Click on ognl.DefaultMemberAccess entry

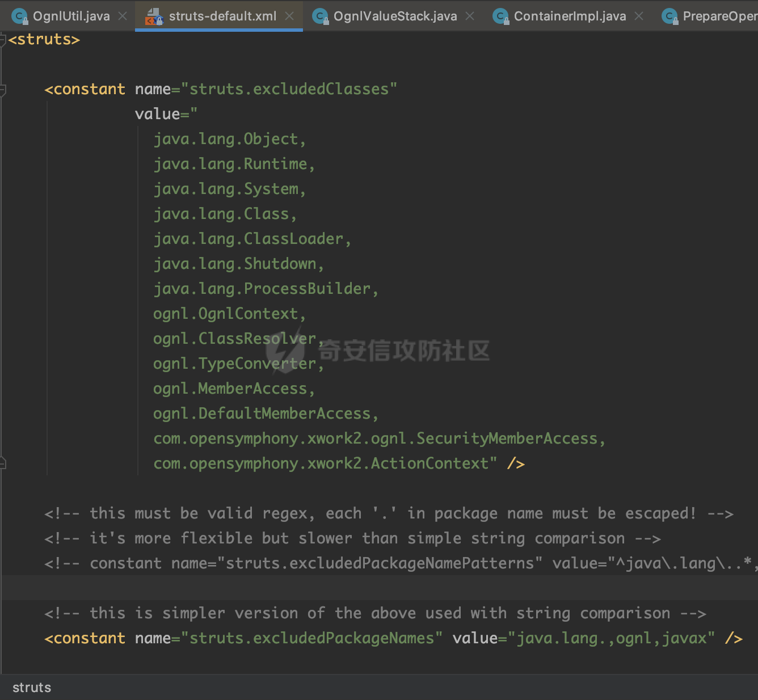click(266, 414)
